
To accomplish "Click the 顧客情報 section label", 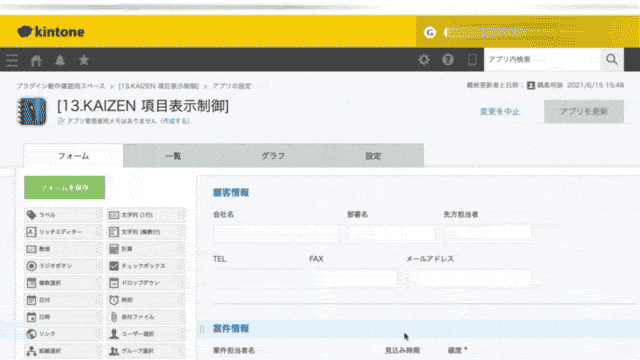I will pos(231,193).
